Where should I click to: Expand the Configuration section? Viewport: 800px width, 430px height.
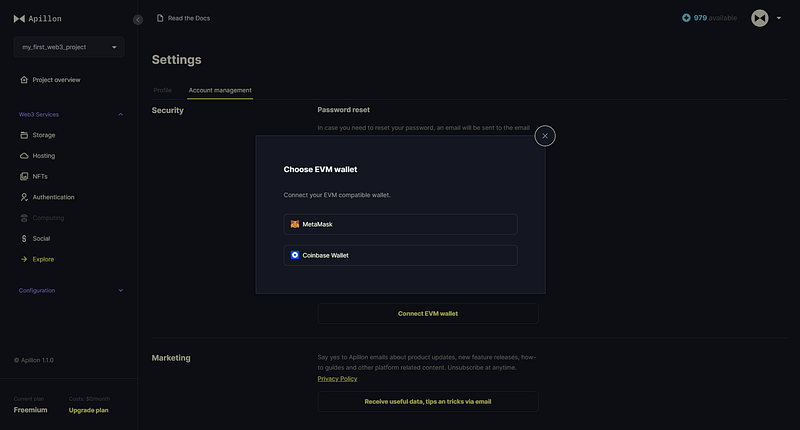click(120, 291)
